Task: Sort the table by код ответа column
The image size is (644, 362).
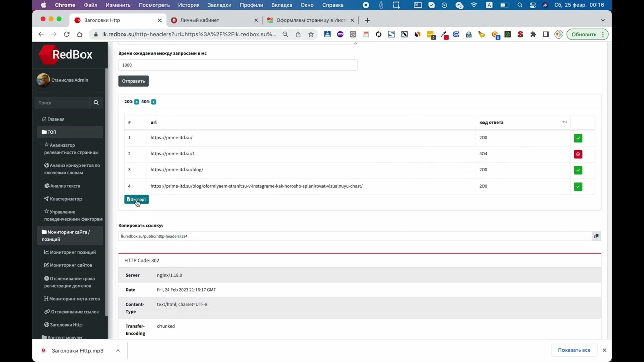Action: [x=565, y=122]
